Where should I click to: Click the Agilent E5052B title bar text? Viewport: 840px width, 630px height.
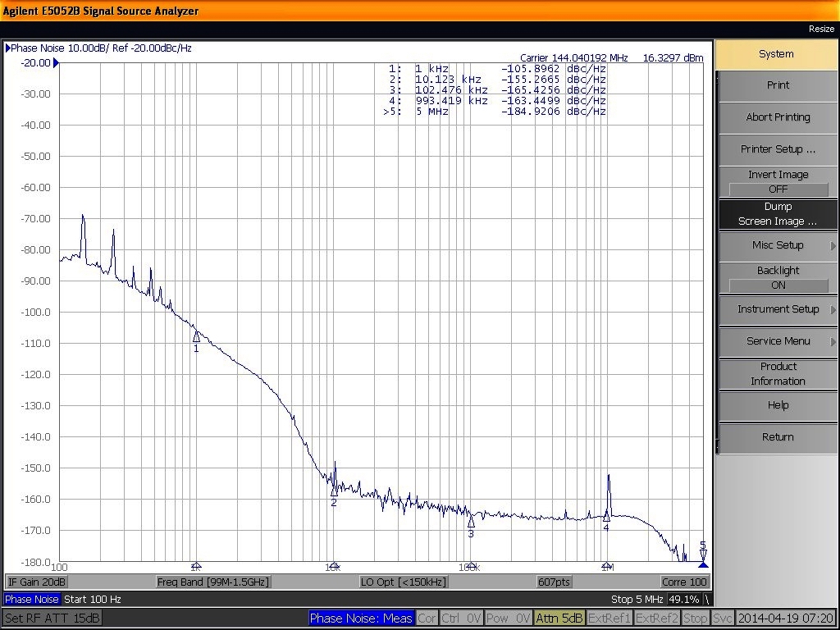click(101, 11)
